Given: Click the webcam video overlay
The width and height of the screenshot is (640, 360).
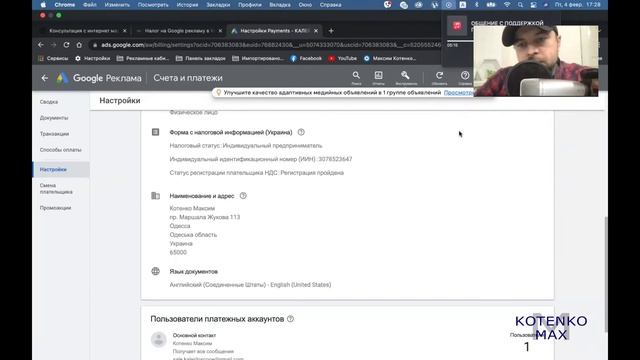Looking at the screenshot, I should pyautogui.click(x=536, y=61).
